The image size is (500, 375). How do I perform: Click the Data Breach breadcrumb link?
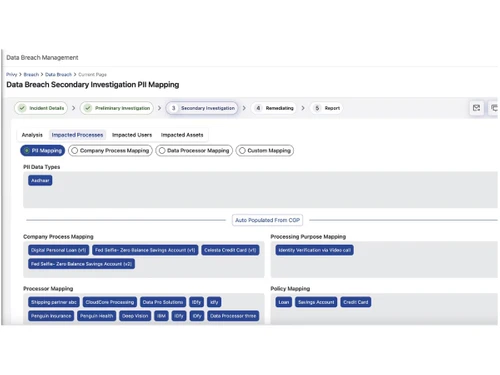click(58, 74)
